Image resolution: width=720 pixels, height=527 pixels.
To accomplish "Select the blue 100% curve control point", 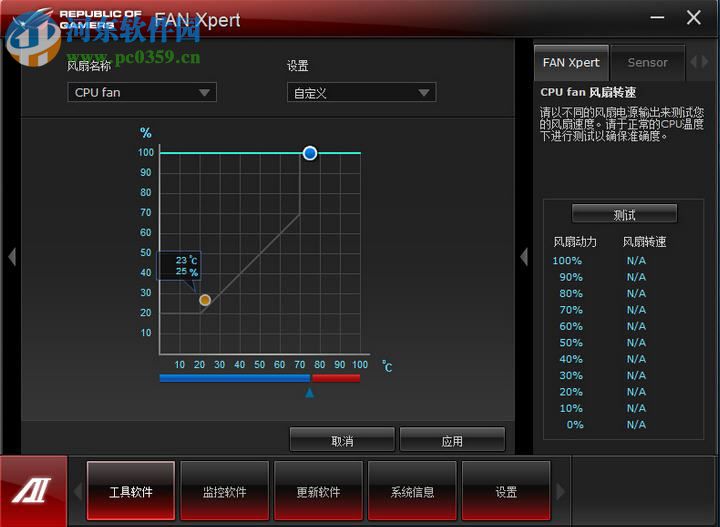I will click(310, 153).
